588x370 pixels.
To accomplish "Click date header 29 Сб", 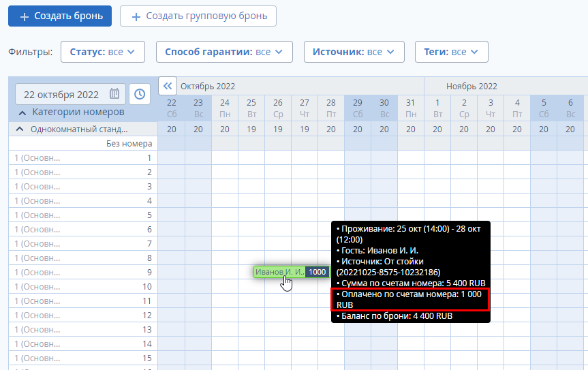I will 358,108.
